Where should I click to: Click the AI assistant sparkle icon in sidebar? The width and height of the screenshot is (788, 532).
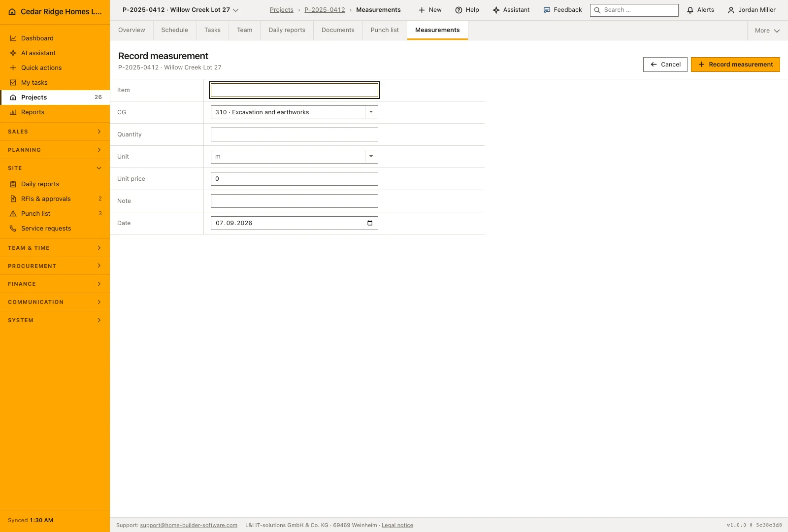13,53
